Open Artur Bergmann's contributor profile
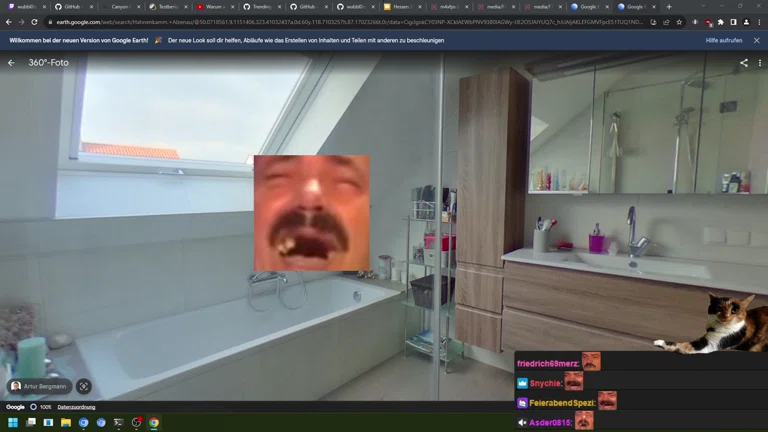768x432 pixels. (x=39, y=386)
